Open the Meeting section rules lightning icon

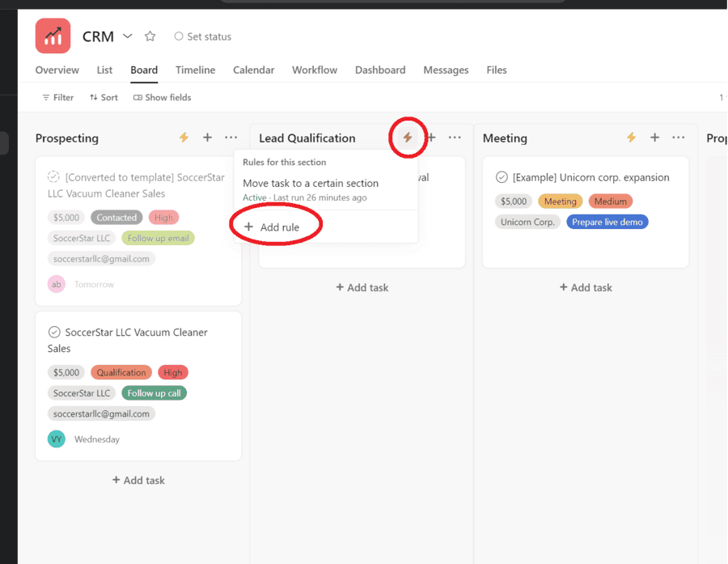[x=631, y=138]
